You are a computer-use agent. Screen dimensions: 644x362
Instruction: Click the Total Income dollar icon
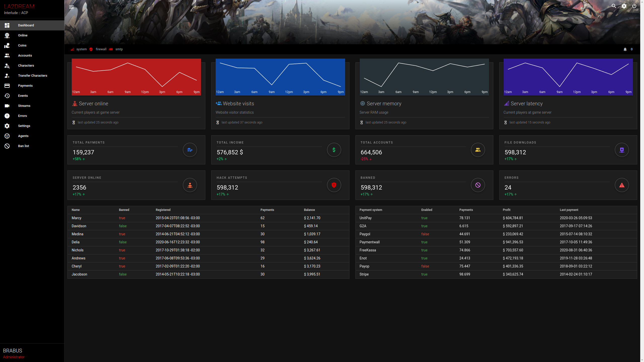click(334, 150)
